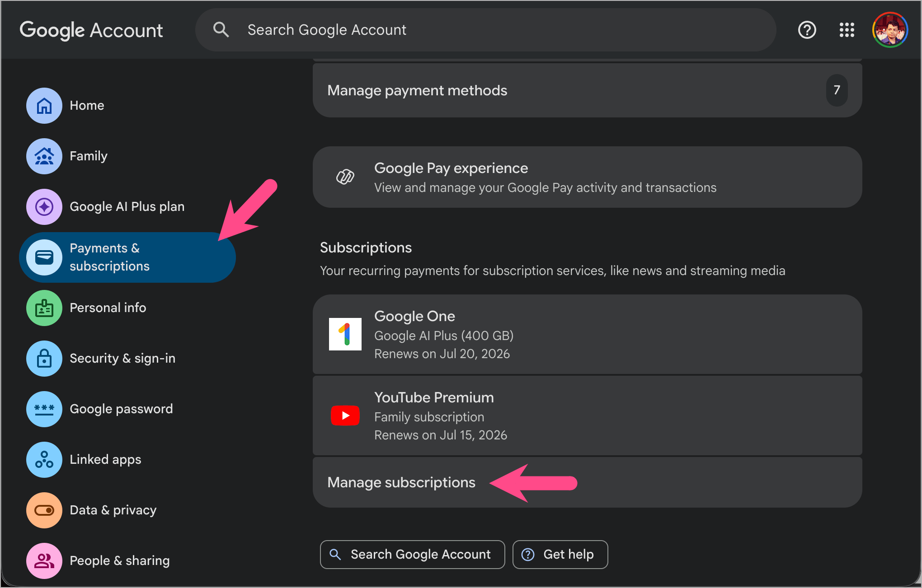The width and height of the screenshot is (922, 588).
Task: Click Manage subscriptions
Action: point(588,482)
